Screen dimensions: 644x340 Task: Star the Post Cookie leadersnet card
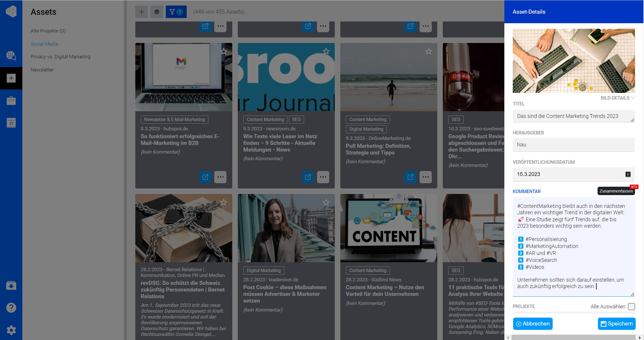(x=326, y=202)
